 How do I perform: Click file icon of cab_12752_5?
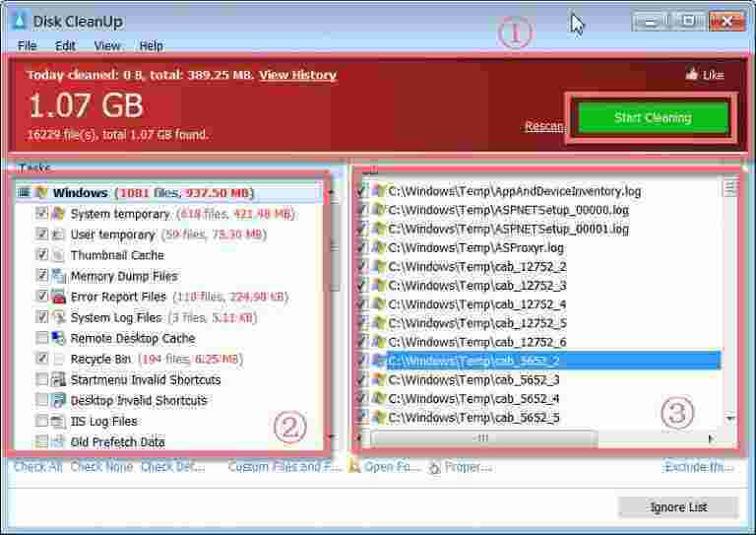(x=379, y=323)
